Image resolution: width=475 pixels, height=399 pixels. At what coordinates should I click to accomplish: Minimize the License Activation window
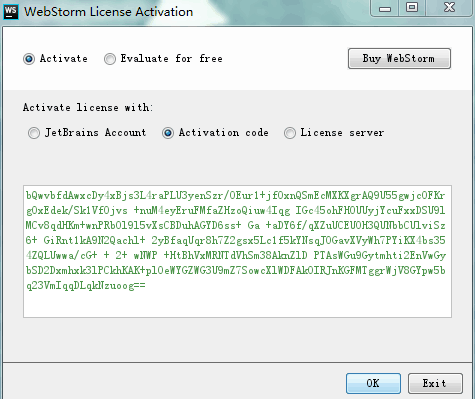click(x=385, y=8)
